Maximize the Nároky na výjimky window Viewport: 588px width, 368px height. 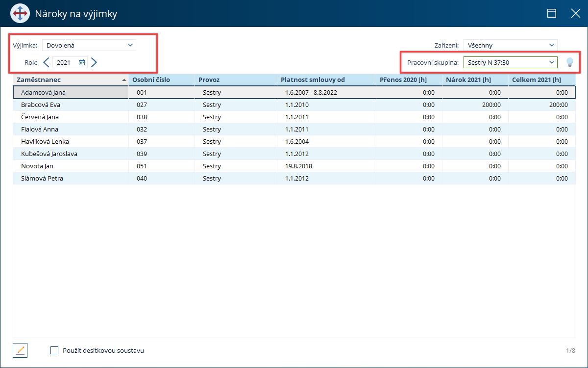point(552,13)
